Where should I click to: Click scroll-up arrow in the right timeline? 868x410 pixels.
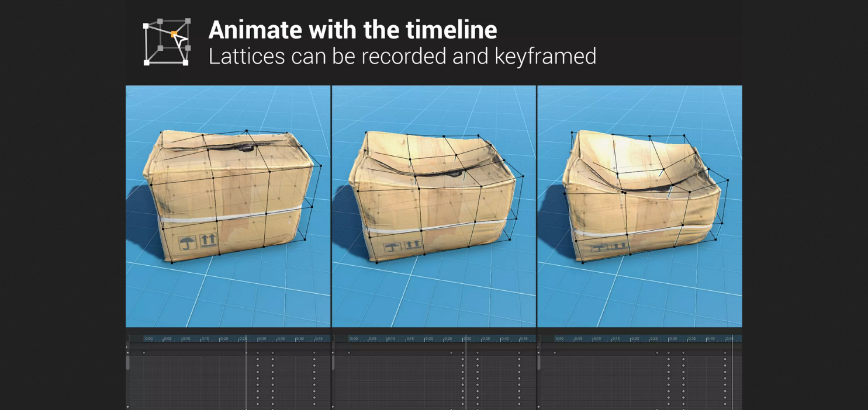[539, 352]
